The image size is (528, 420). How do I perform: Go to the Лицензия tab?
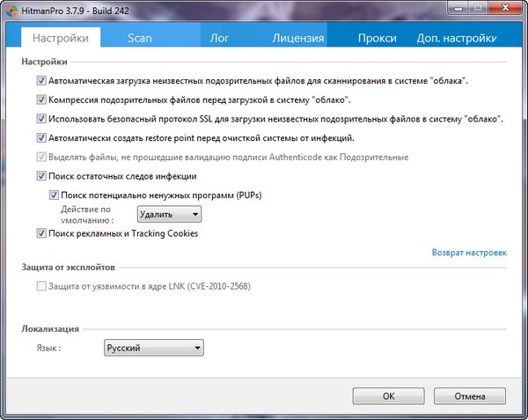297,38
